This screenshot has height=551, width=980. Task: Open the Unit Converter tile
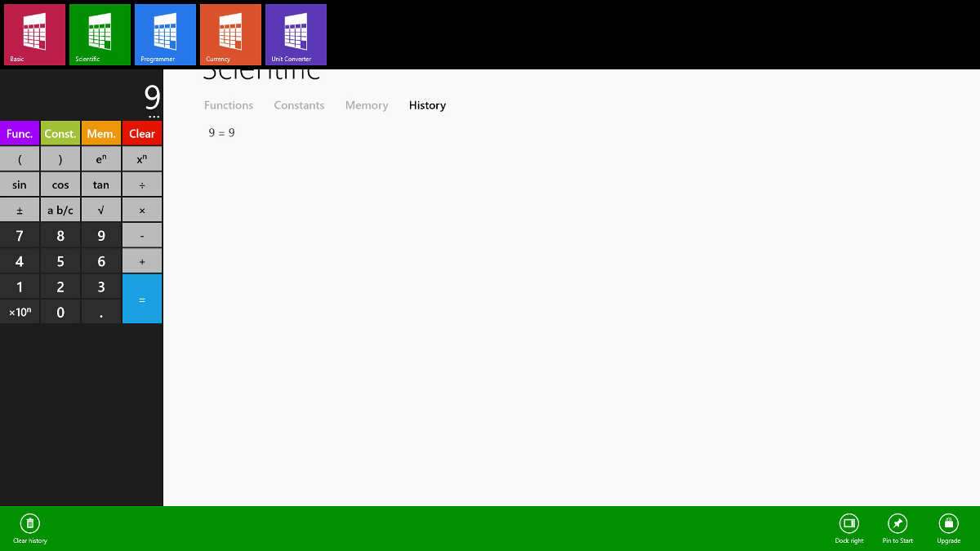click(296, 34)
